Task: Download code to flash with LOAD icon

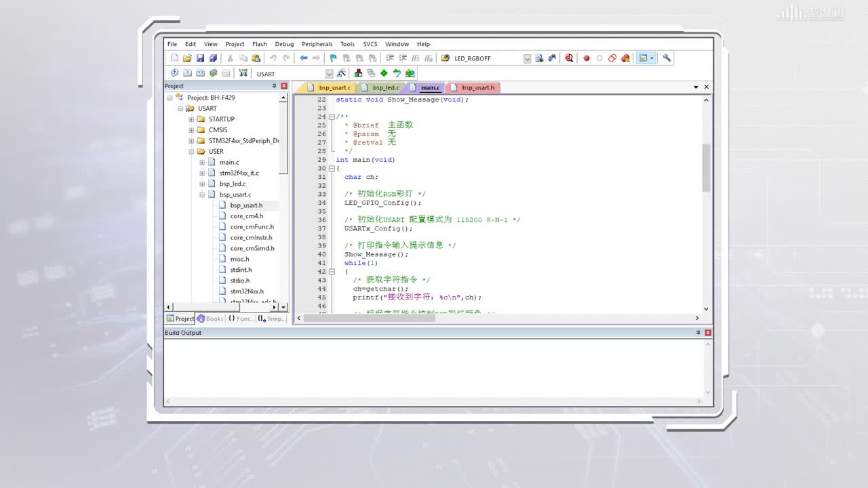Action: point(243,73)
